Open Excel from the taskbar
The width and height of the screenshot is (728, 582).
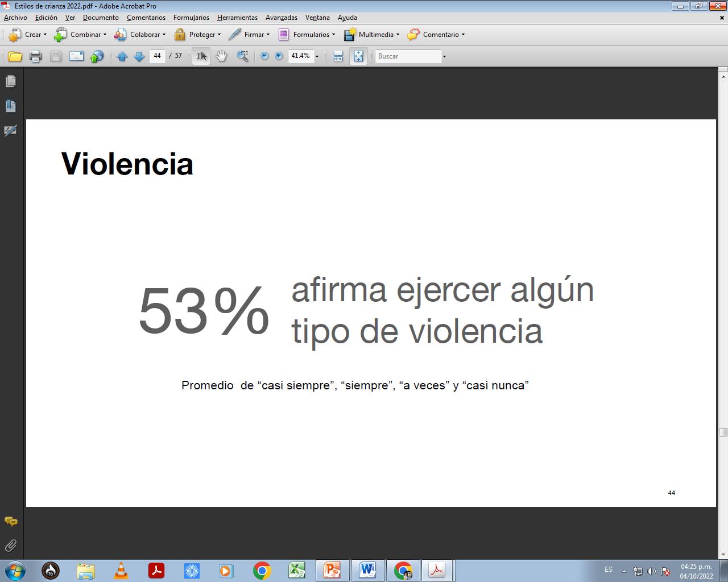pos(296,570)
